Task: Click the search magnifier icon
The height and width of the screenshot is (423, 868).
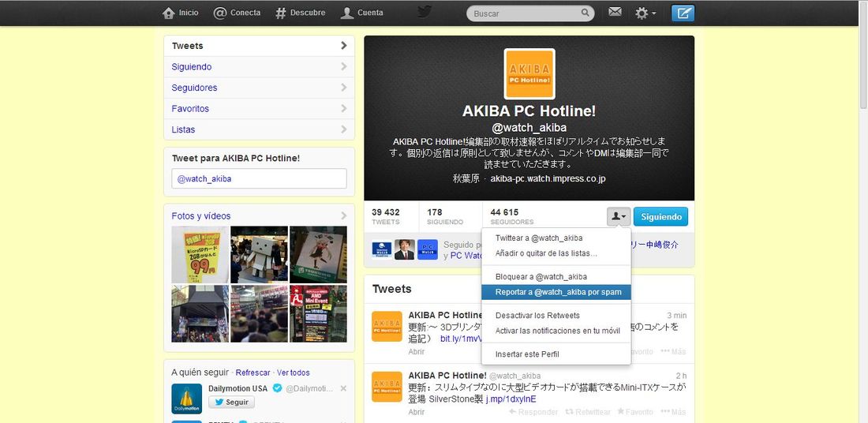Action: point(586,13)
